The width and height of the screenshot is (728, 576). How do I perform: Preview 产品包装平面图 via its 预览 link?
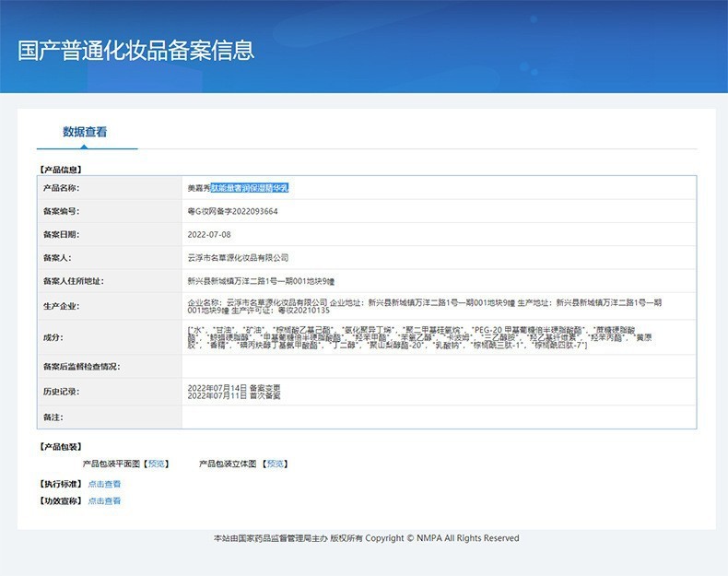pyautogui.click(x=157, y=464)
